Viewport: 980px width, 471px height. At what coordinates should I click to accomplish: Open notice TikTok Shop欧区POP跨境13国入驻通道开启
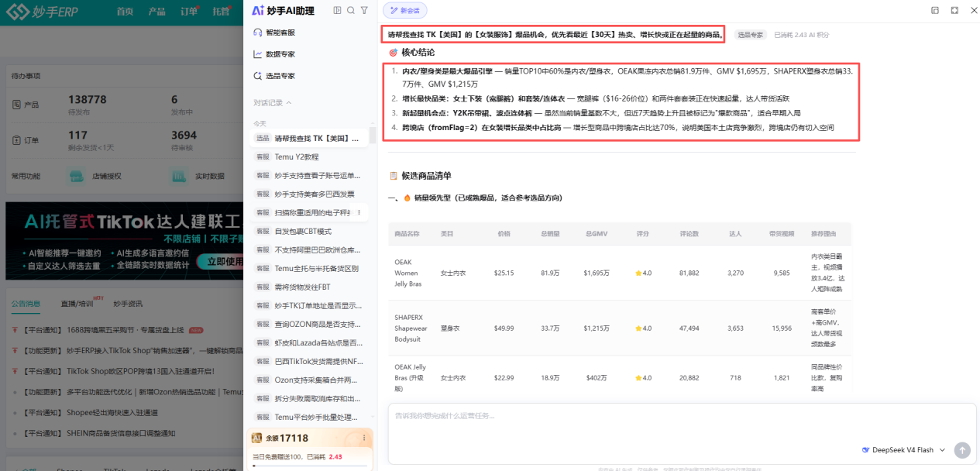coord(118,370)
